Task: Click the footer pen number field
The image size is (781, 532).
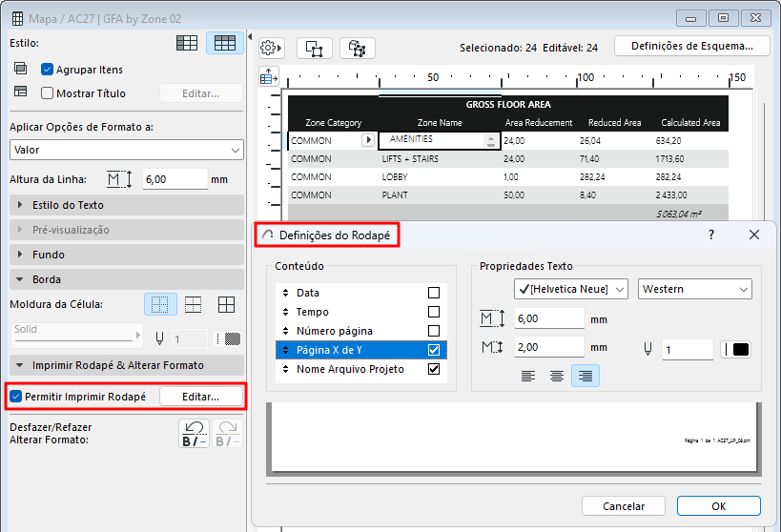Action: [688, 350]
